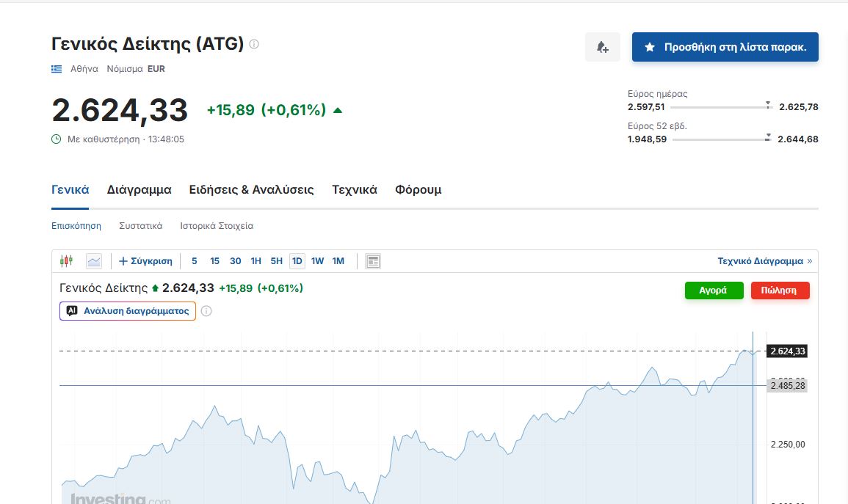848x504 pixels.
Task: Click the Εύρος ημέρας range marker
Action: 767,105
